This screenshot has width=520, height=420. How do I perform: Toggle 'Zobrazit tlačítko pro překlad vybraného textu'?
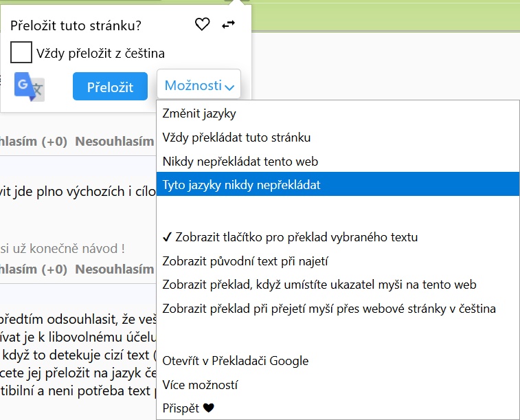(290, 237)
